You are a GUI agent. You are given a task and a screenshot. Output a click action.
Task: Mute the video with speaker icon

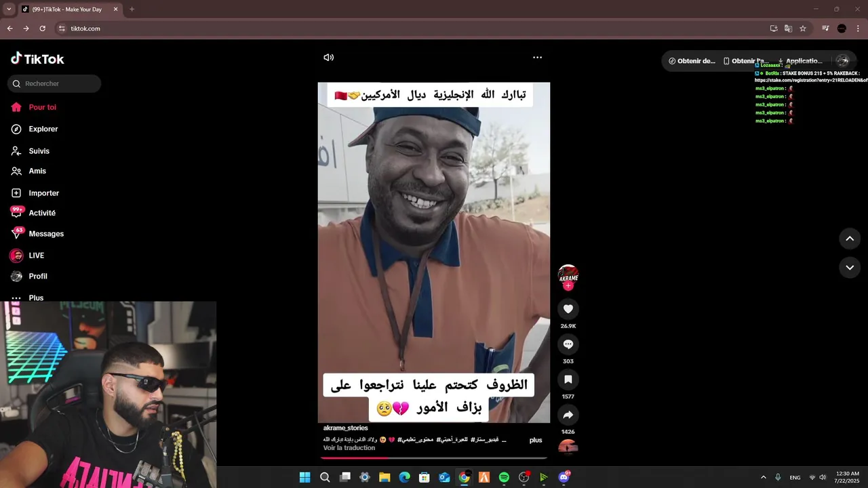329,58
